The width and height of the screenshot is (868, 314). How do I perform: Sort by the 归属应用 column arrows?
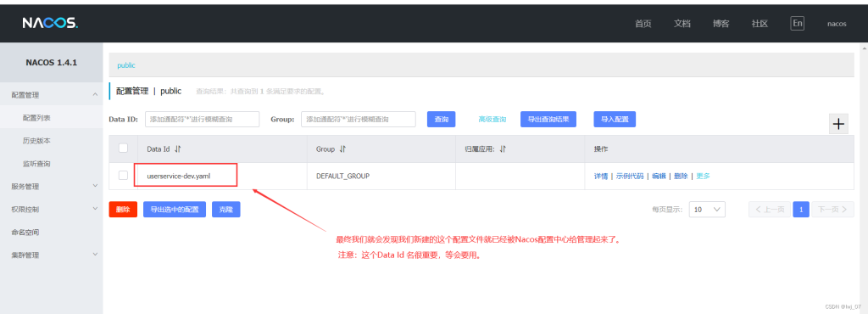[503, 149]
